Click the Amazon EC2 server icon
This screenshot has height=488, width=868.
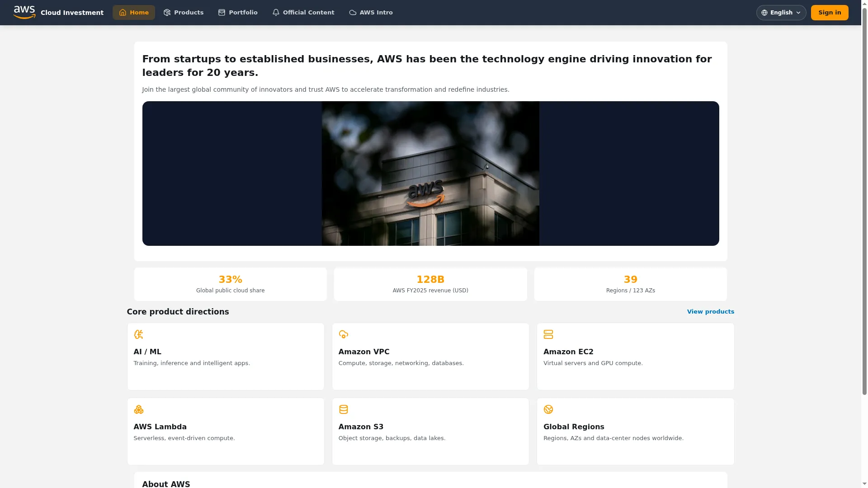548,334
